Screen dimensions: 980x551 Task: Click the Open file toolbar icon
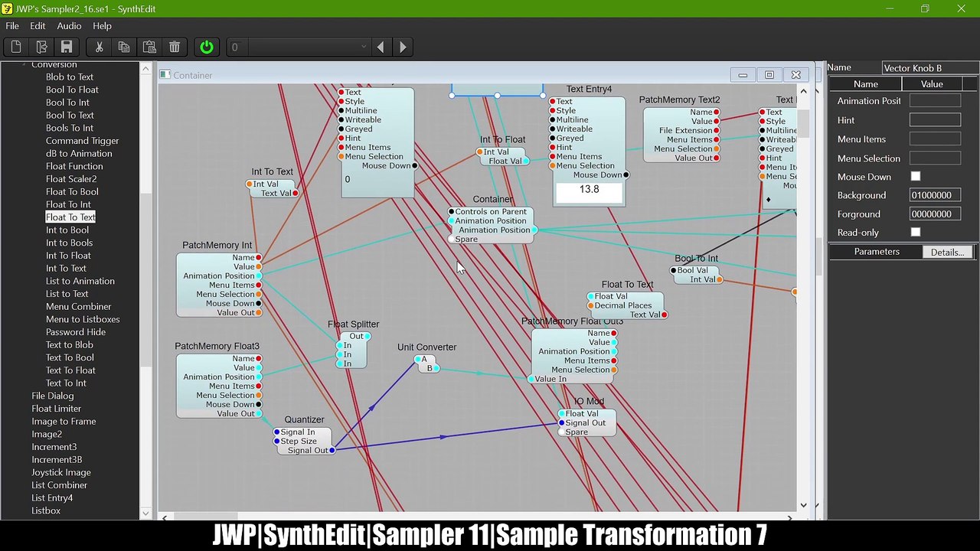[41, 47]
